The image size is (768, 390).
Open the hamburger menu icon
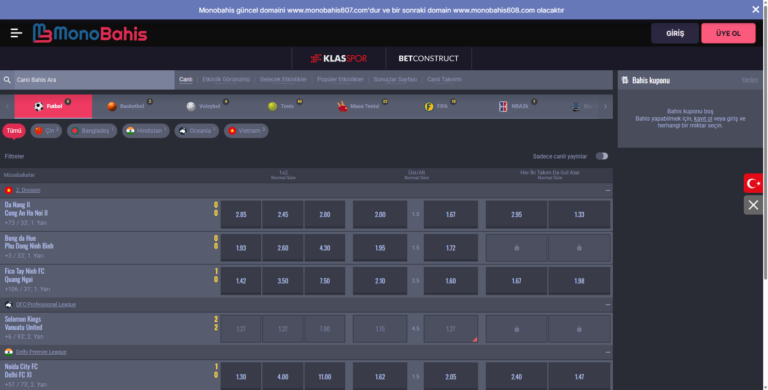16,33
